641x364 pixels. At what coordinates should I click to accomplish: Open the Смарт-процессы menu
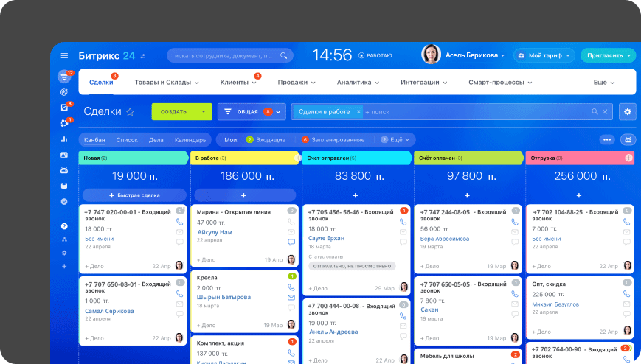point(500,82)
